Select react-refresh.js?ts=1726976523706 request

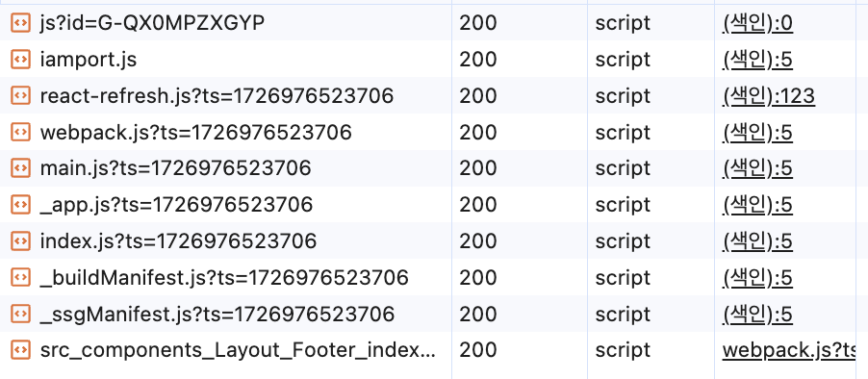217,96
